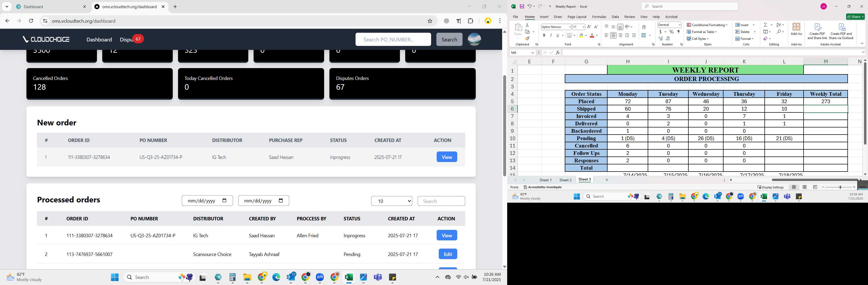Click the Insert Function fx icon

pos(558,53)
